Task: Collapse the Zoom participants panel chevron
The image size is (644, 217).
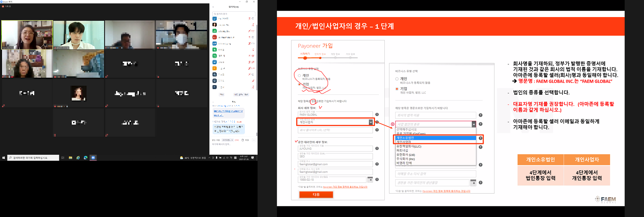Action: point(213,7)
